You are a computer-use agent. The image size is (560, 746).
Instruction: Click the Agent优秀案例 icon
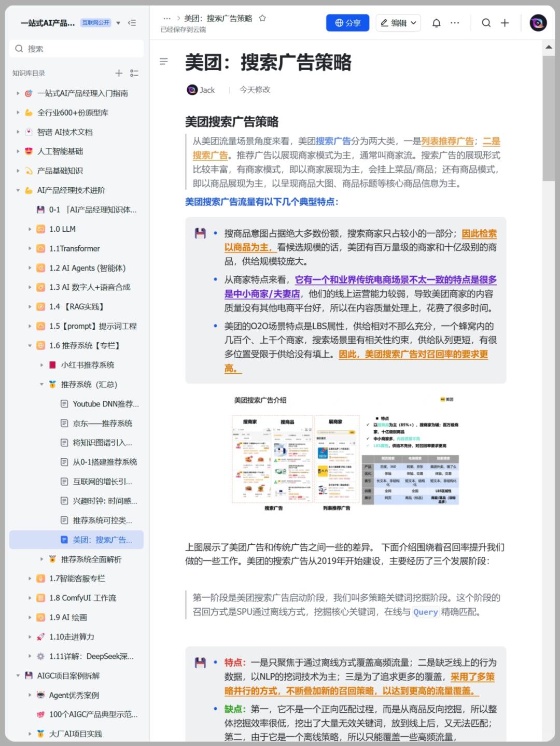click(x=40, y=695)
